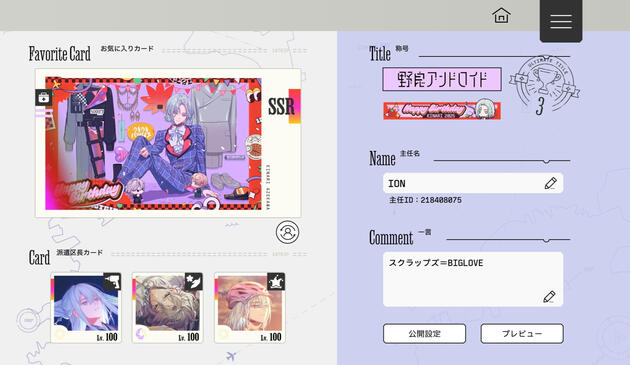
Task: Open the 公開設定 button
Action: click(x=424, y=333)
